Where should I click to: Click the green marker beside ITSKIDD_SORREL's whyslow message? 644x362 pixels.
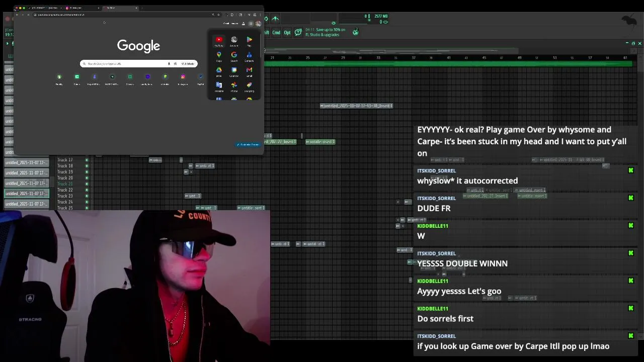(x=630, y=170)
